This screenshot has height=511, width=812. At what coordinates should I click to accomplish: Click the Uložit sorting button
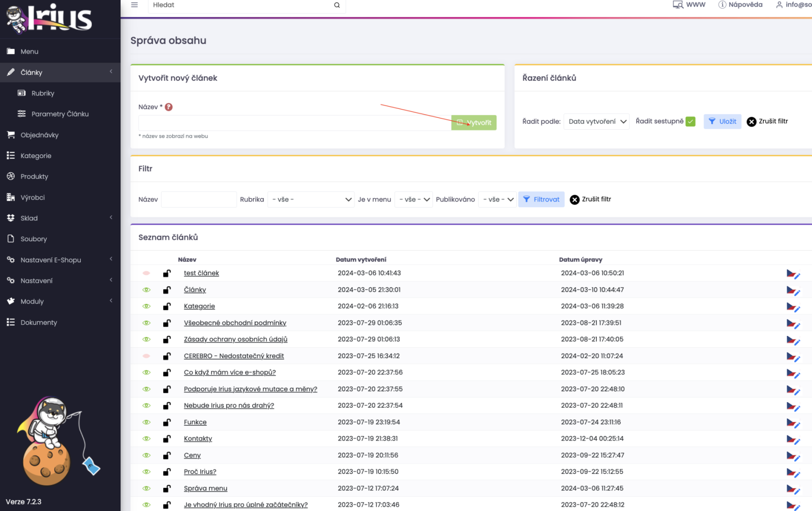[722, 122]
